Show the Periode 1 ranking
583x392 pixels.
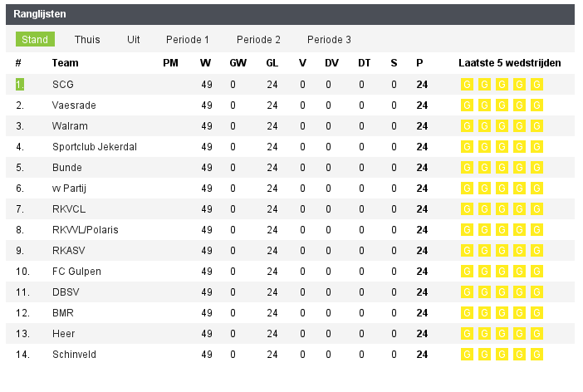[x=188, y=39]
